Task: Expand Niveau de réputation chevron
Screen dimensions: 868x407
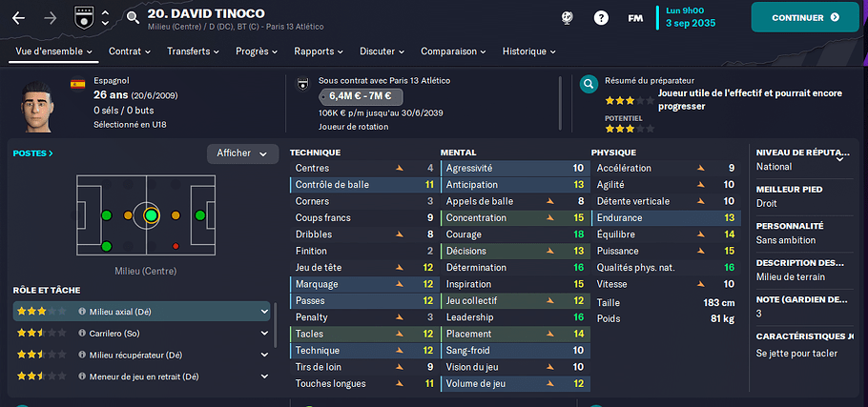Action: (x=839, y=159)
